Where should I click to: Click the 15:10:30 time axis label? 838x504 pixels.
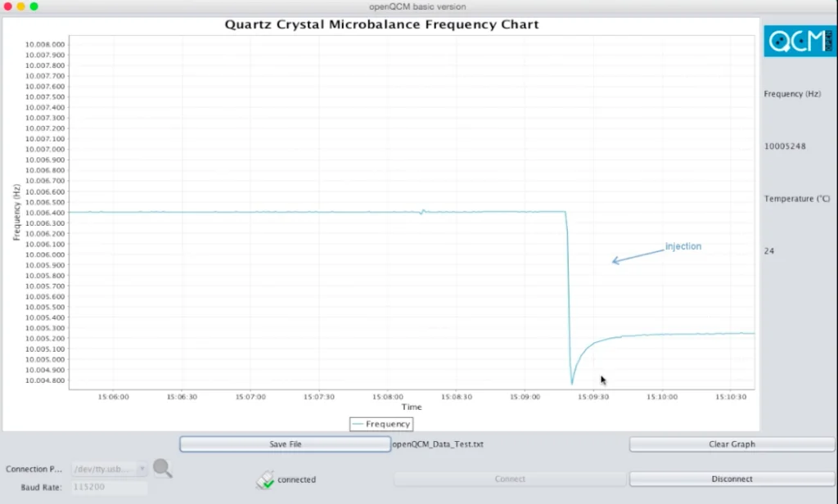pos(731,397)
